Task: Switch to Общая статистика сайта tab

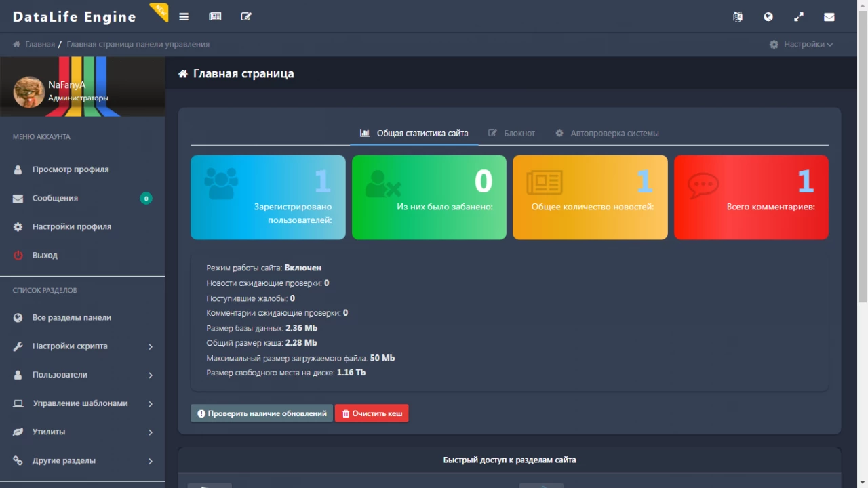Action: [414, 134]
